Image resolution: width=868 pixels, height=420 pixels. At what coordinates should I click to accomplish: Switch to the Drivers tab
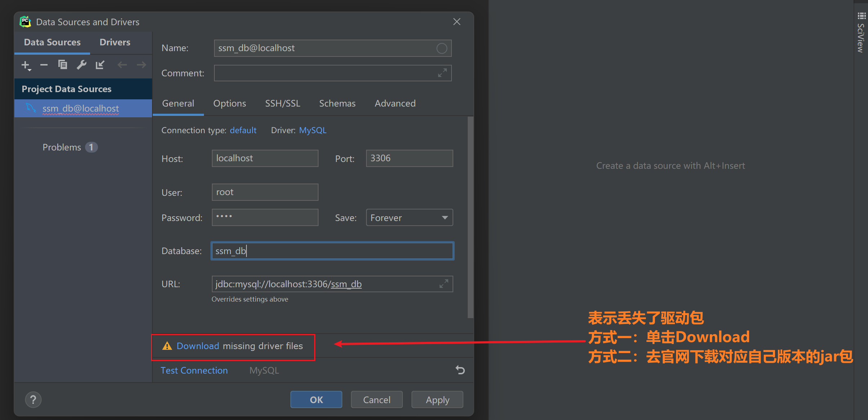tap(115, 42)
